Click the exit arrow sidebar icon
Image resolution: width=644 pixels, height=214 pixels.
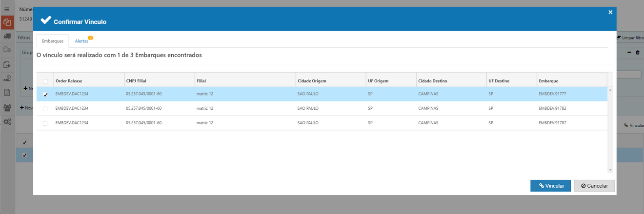(x=7, y=64)
